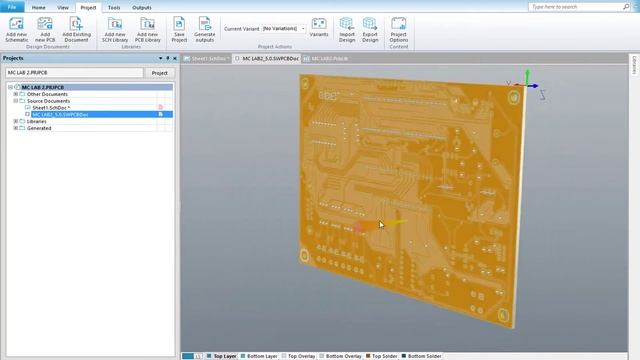The width and height of the screenshot is (640, 360).
Task: Switch to the MC LAB2 PcbLib document tab
Action: pos(326,59)
